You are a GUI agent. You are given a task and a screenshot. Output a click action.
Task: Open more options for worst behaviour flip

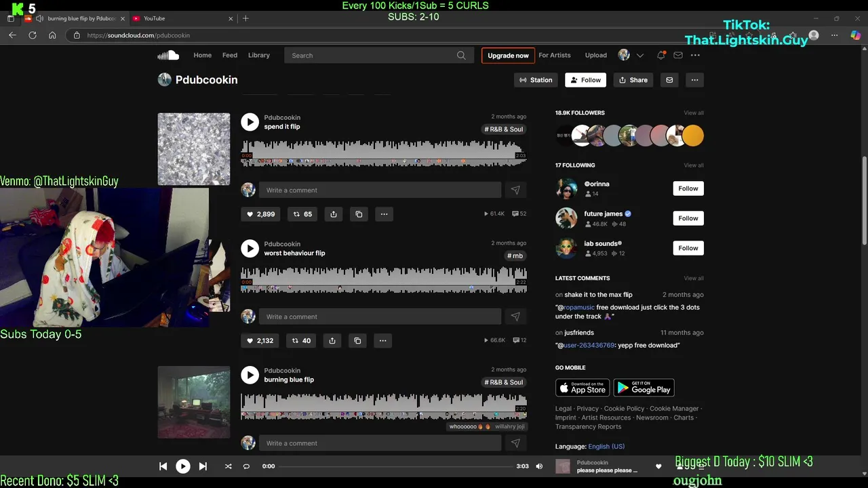click(382, 341)
